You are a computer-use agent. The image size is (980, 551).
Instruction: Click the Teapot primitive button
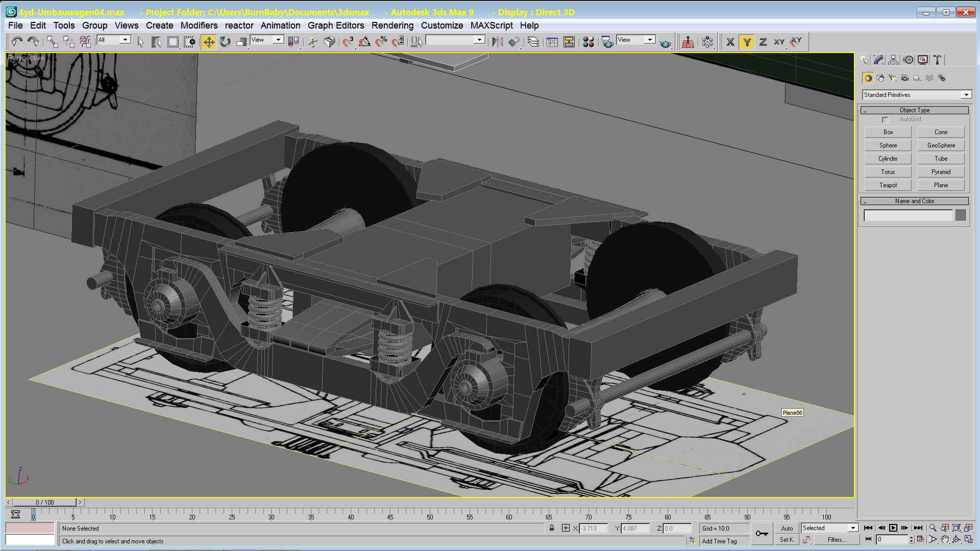coord(888,185)
